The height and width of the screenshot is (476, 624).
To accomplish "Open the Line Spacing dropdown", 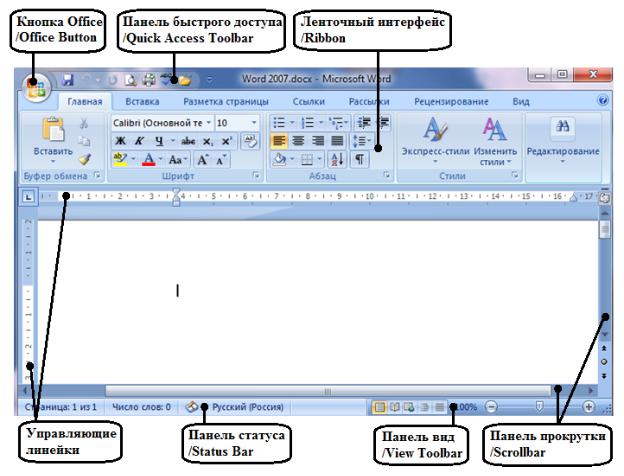I will [x=362, y=141].
